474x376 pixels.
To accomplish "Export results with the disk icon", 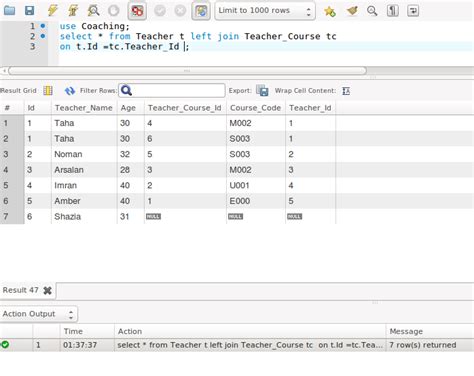I will (262, 90).
